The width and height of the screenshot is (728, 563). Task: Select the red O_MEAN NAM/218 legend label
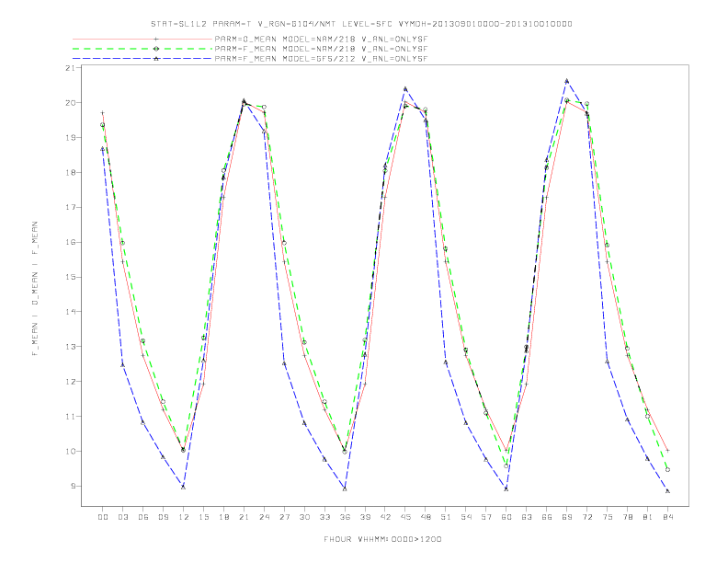(321, 39)
